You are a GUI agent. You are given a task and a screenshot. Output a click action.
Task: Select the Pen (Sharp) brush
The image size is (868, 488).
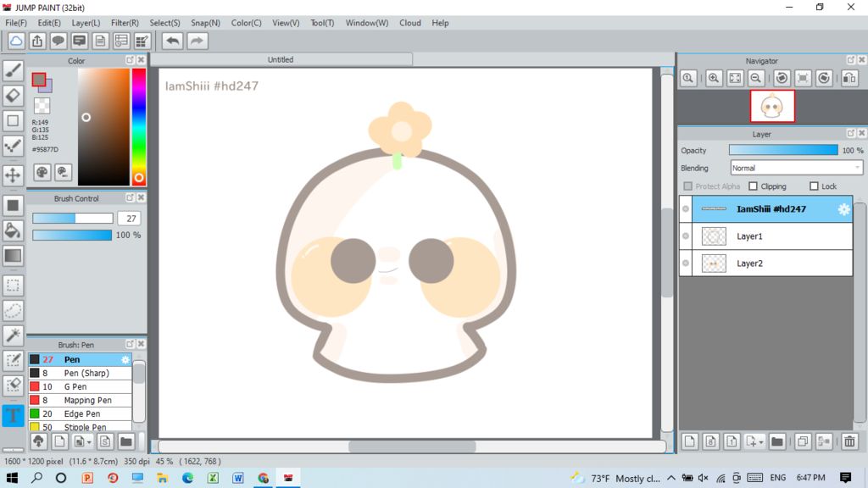coord(80,373)
